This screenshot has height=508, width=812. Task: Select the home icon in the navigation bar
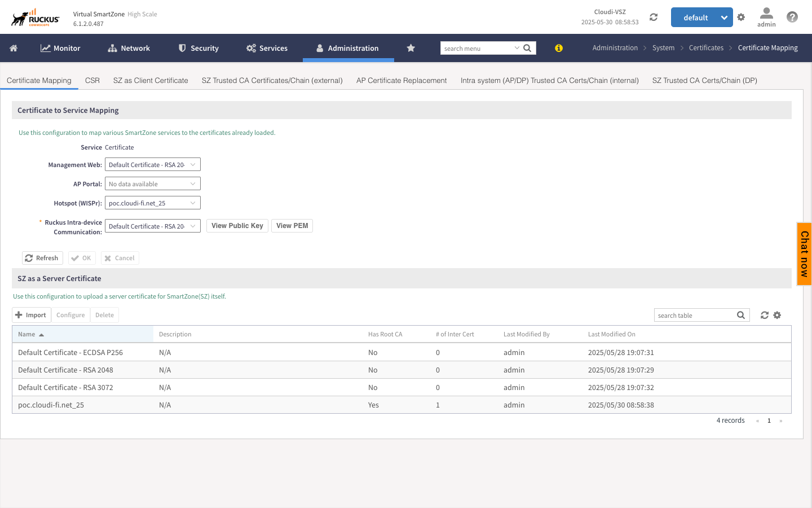click(14, 48)
